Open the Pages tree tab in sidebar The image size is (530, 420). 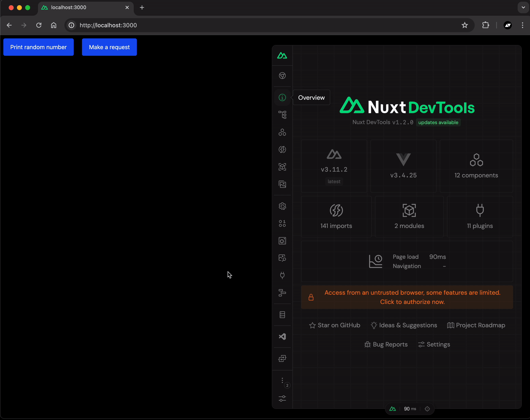282,115
